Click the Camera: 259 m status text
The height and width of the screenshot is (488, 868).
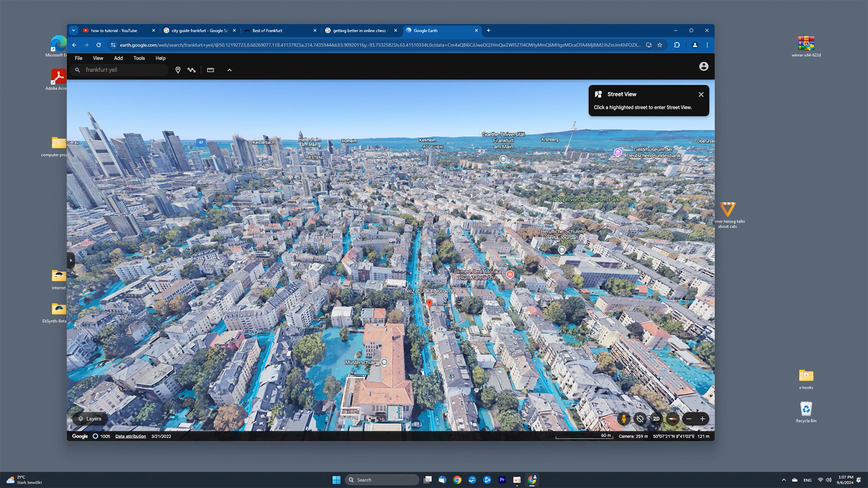(x=633, y=436)
